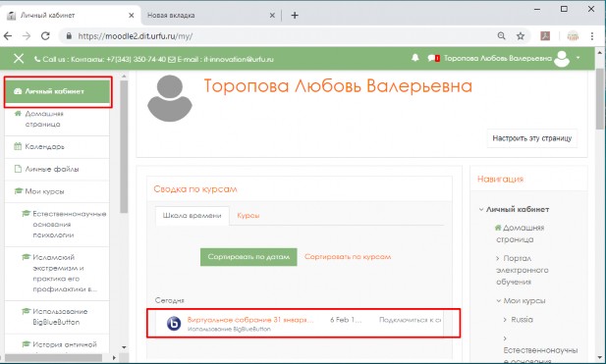Click the profile picture placeholder
This screenshot has width=606, height=364.
coord(170,98)
